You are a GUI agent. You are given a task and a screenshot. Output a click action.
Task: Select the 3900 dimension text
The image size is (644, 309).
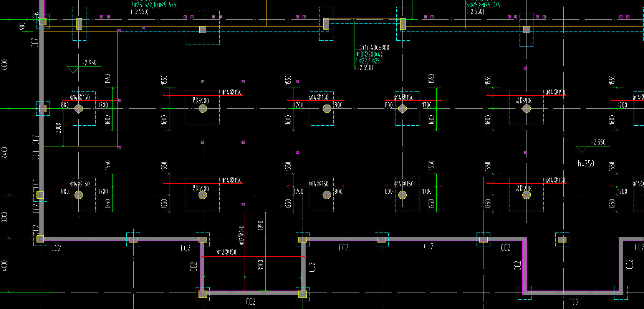(261, 265)
